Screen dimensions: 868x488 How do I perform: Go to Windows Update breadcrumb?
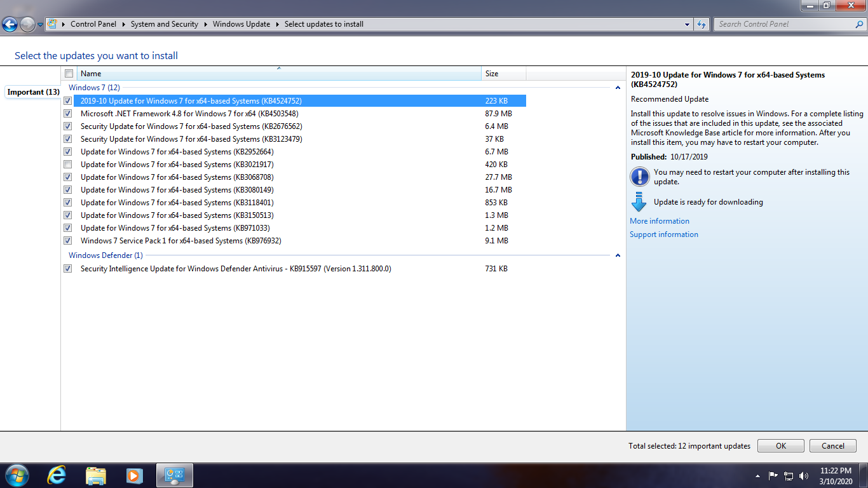241,24
